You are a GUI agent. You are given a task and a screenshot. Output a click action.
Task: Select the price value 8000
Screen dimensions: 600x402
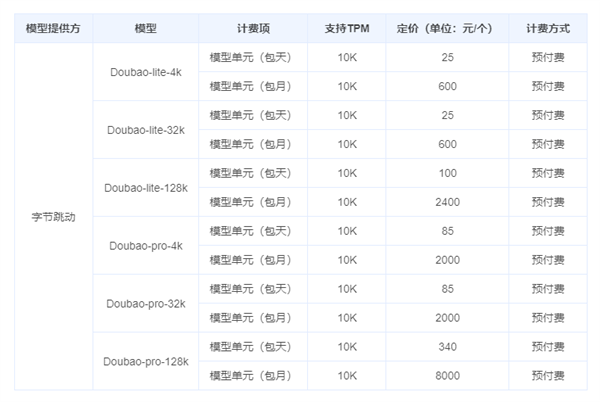447,375
